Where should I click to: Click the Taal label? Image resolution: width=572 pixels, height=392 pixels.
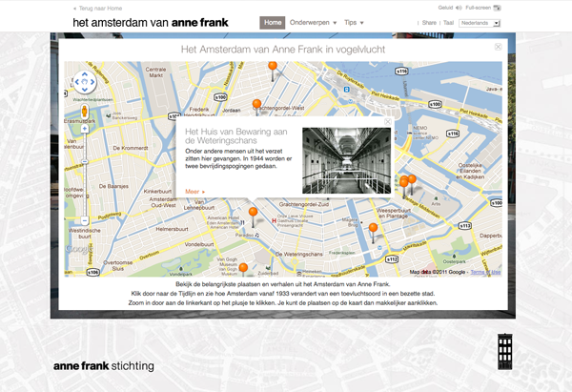(448, 23)
